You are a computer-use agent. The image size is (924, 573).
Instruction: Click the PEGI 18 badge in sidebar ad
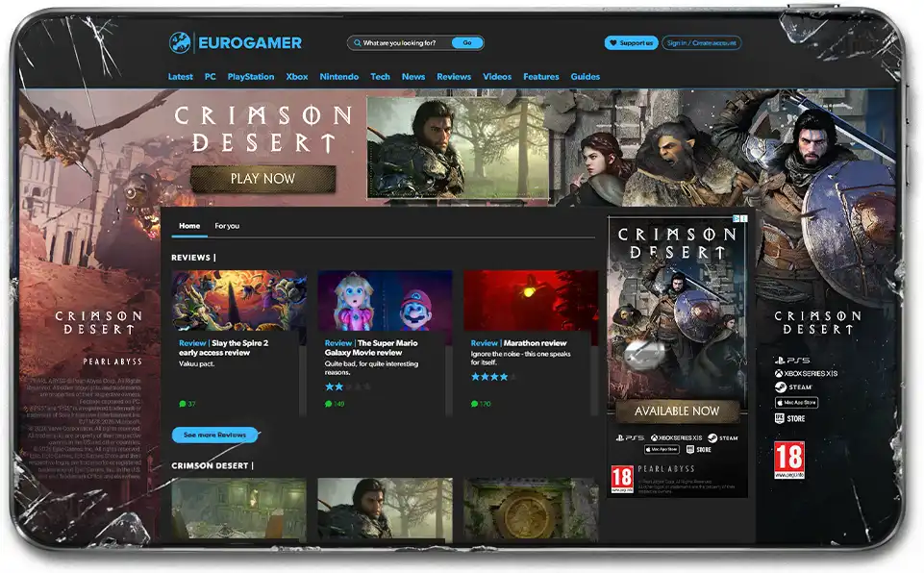click(622, 480)
